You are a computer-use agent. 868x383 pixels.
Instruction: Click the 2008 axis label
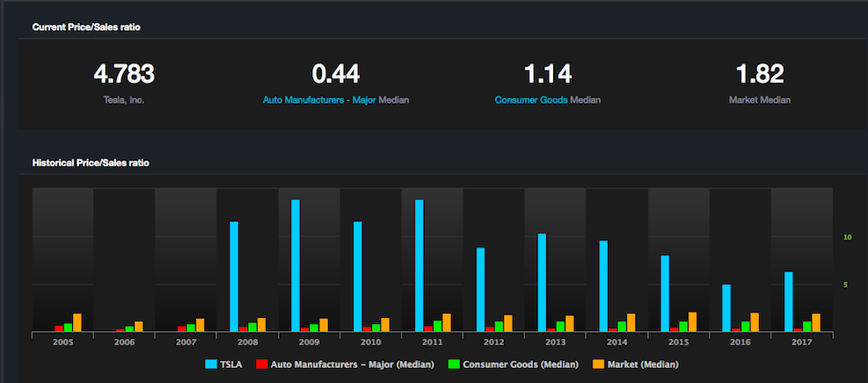[247, 343]
